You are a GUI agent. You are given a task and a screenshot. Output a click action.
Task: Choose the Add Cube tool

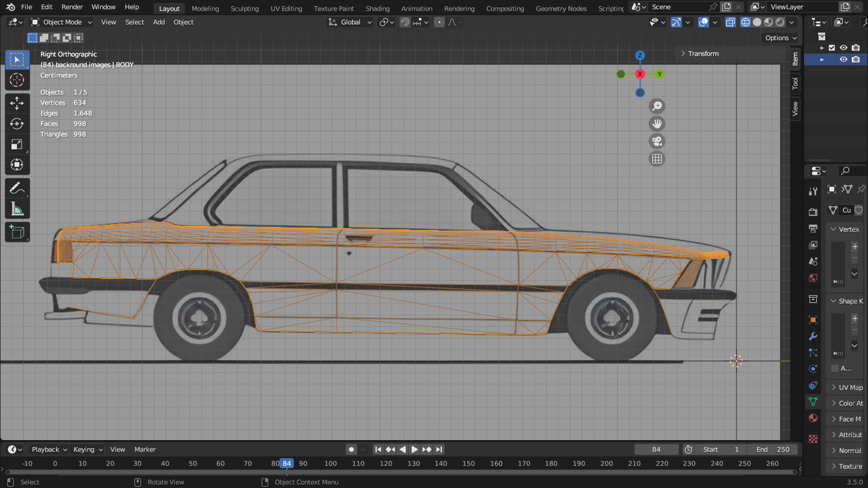(17, 232)
